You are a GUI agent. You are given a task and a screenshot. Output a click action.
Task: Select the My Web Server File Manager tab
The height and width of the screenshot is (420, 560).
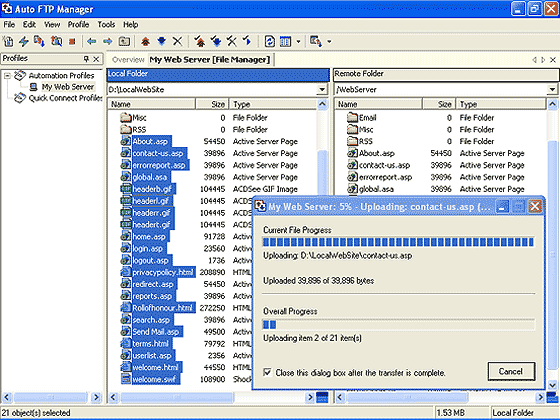coord(210,60)
